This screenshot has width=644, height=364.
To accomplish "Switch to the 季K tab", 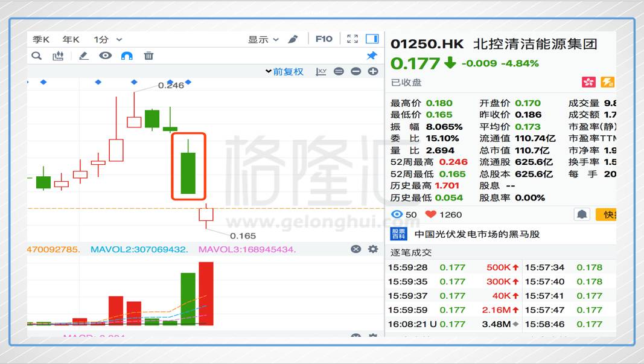I will point(41,39).
